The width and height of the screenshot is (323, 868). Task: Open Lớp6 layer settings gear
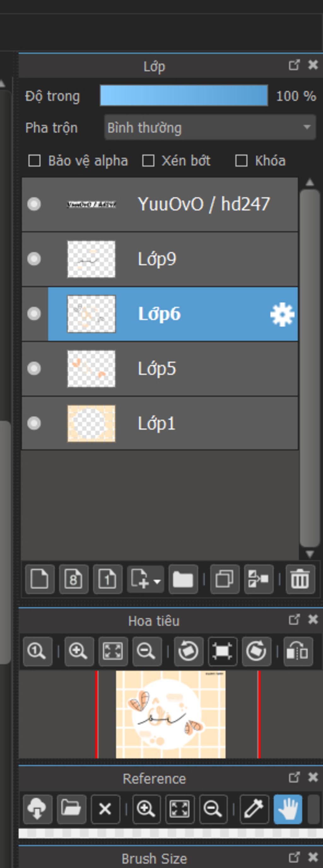point(282,314)
